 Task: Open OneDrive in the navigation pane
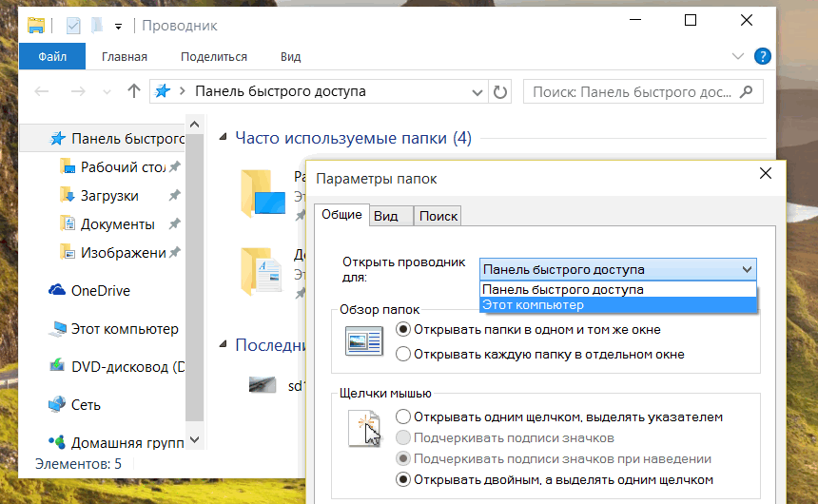[x=100, y=291]
